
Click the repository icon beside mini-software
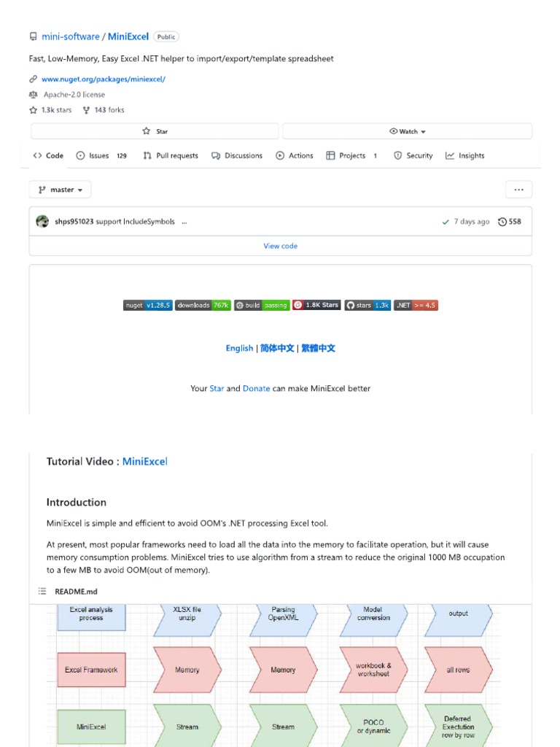[33, 36]
